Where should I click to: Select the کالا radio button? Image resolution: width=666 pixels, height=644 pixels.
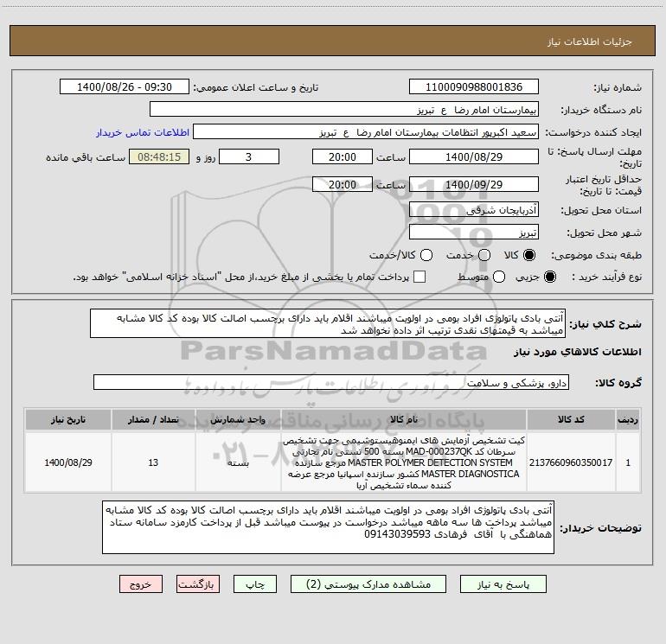529,255
